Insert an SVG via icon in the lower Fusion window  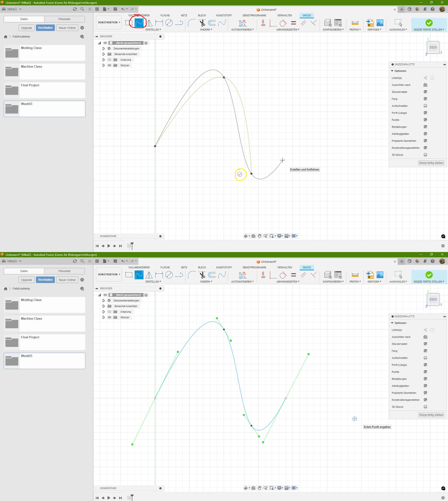pos(370,275)
